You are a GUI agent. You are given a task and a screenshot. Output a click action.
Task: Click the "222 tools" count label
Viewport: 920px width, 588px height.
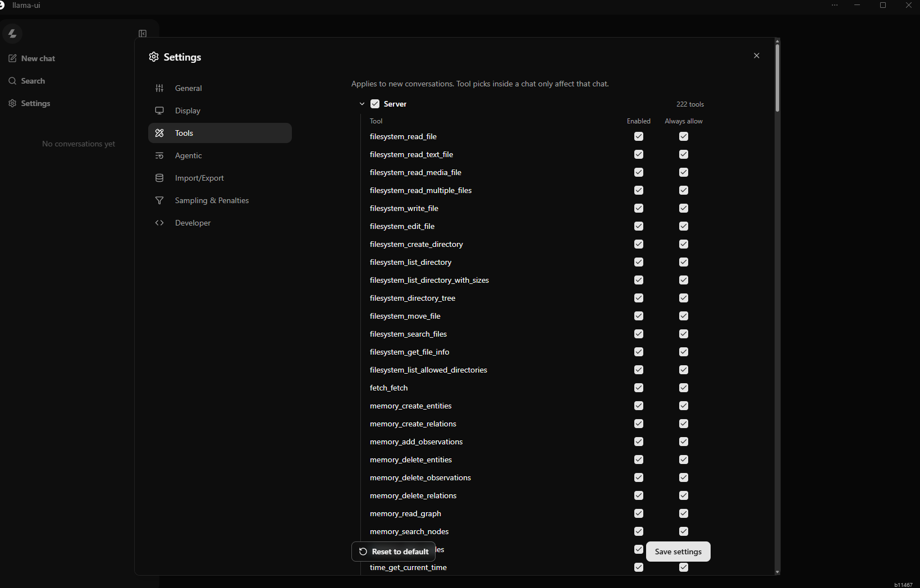coord(690,104)
